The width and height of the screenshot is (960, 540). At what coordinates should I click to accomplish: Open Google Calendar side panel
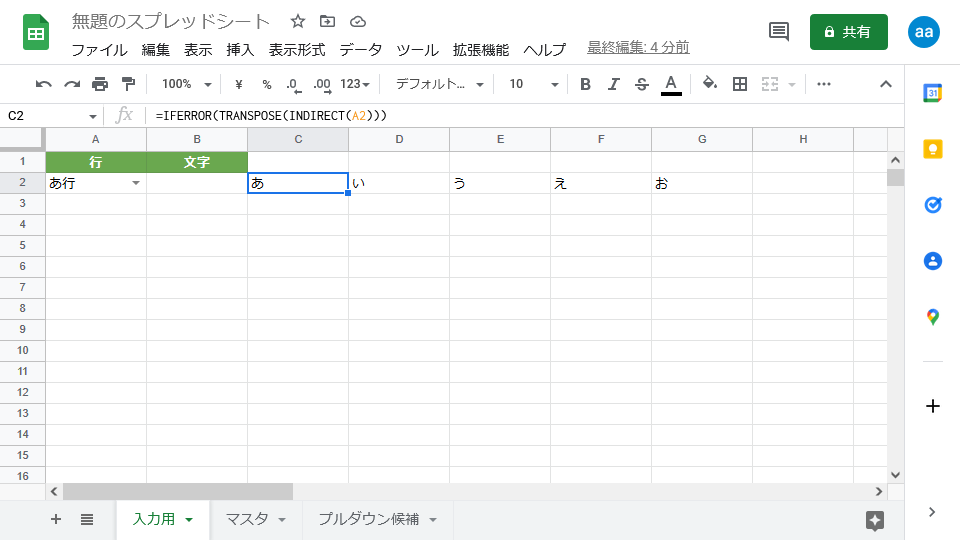tap(932, 93)
